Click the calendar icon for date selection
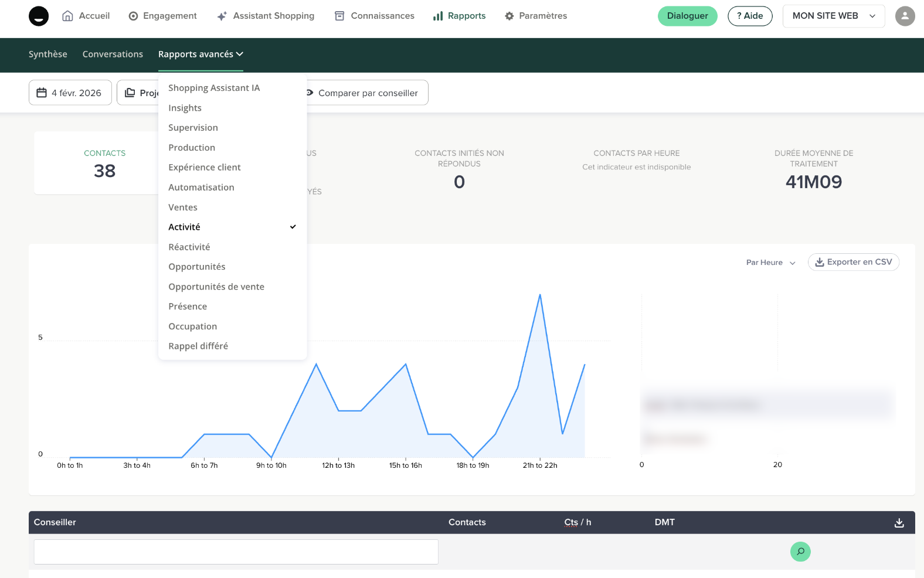Viewport: 924px width, 578px height. 42,93
